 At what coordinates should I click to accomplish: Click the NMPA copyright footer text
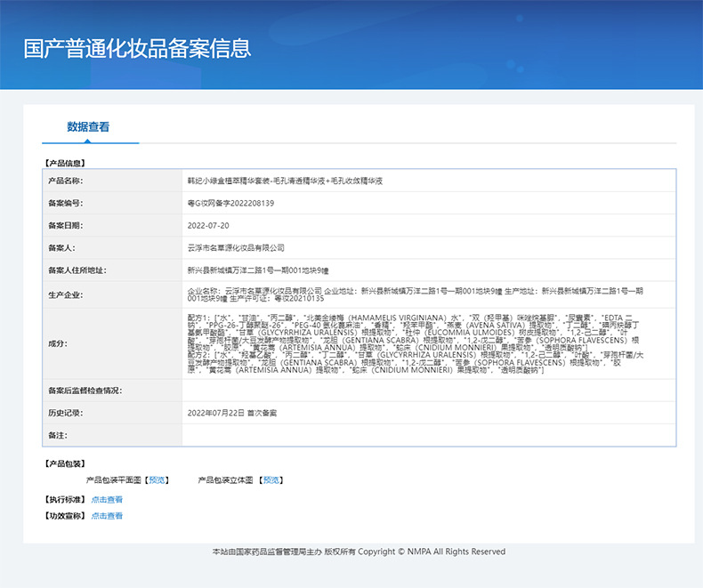click(x=359, y=552)
